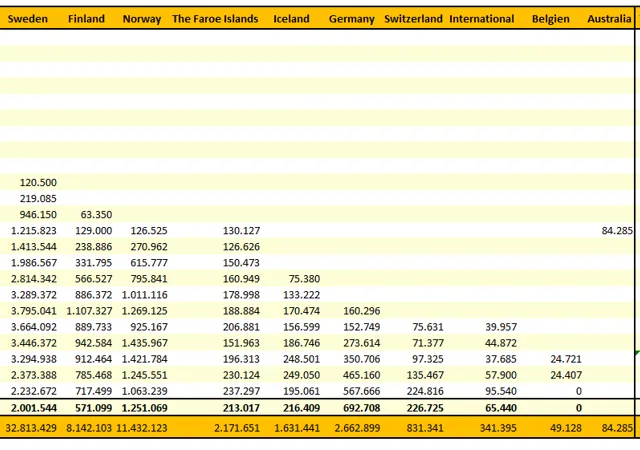Screen dimensions: 640x450
Task: Select the cell containing 120.500
Action: point(38,183)
